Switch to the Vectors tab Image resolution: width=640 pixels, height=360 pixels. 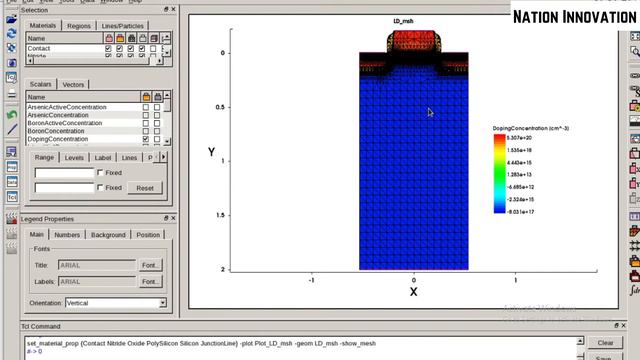click(x=73, y=84)
